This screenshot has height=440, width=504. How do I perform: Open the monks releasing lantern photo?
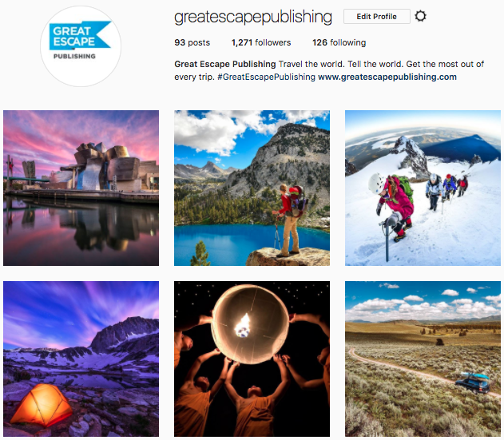(252, 359)
